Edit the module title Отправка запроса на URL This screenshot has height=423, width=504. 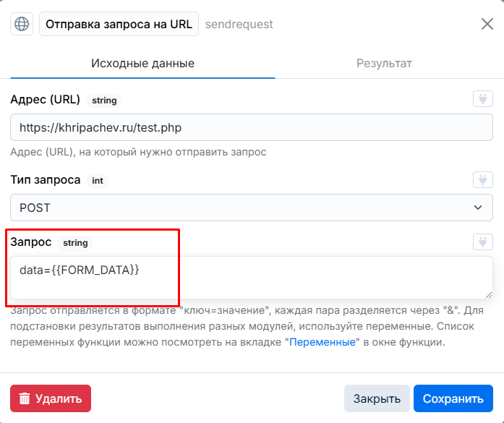(x=119, y=24)
